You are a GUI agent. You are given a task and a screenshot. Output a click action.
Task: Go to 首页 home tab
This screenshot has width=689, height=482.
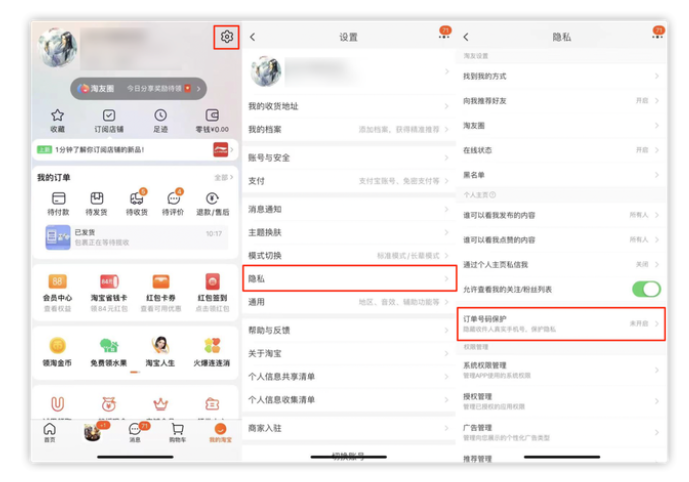(x=50, y=432)
